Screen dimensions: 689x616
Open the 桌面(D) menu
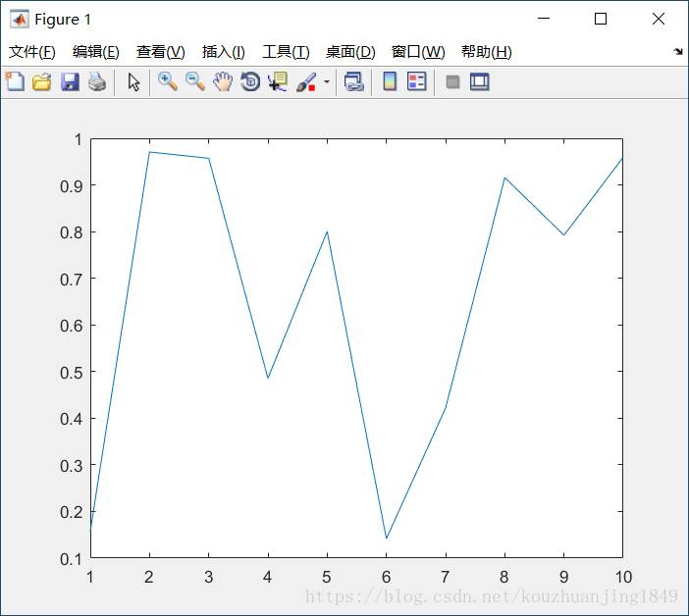350,52
